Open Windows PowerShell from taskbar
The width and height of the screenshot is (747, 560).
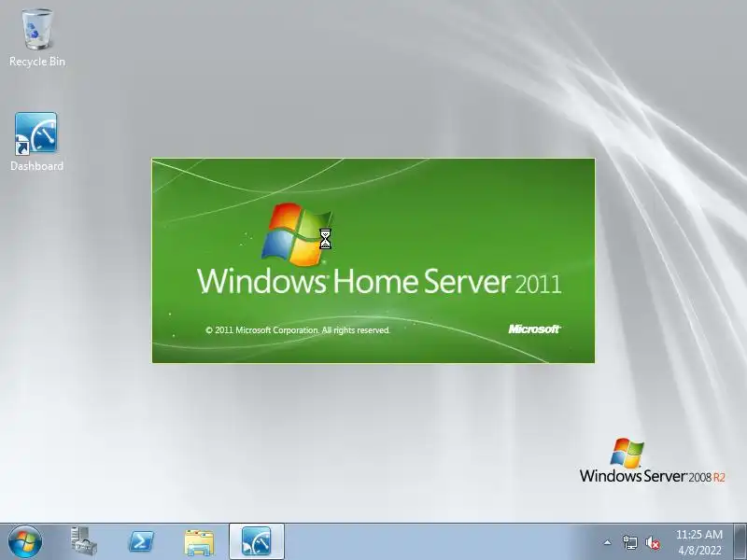141,542
